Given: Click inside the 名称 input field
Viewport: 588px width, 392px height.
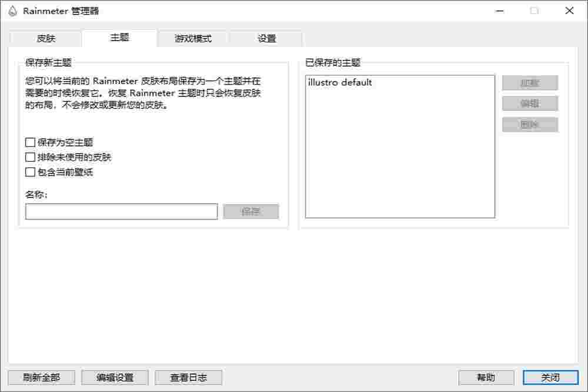Looking at the screenshot, I should [x=121, y=211].
